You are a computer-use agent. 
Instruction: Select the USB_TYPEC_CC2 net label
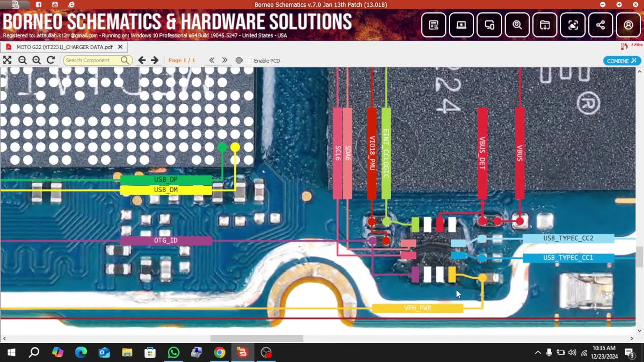(568, 238)
